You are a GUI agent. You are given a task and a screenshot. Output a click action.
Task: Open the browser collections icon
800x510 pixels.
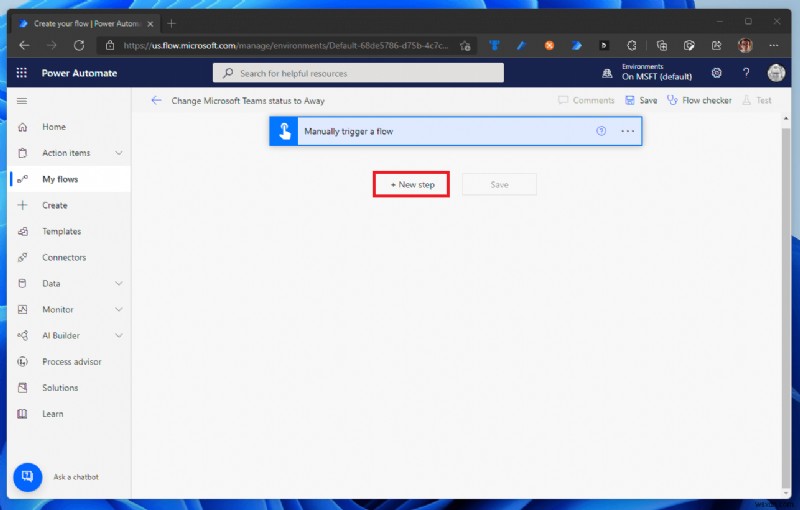coord(662,45)
